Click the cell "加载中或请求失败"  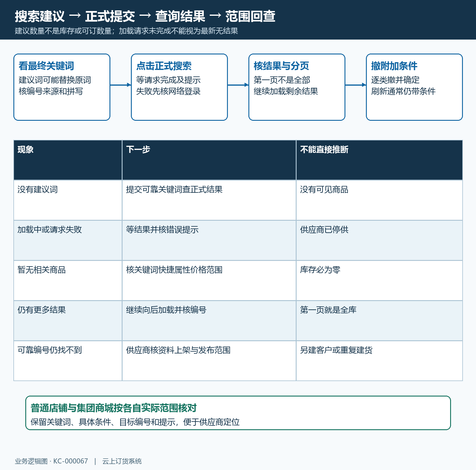point(68,240)
